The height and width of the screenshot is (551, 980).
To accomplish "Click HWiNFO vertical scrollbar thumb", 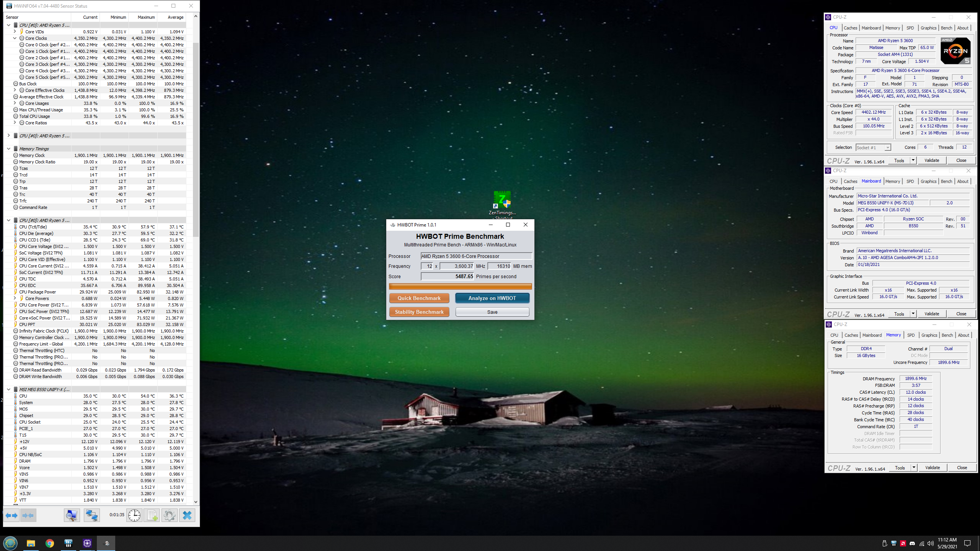I will click(x=196, y=140).
